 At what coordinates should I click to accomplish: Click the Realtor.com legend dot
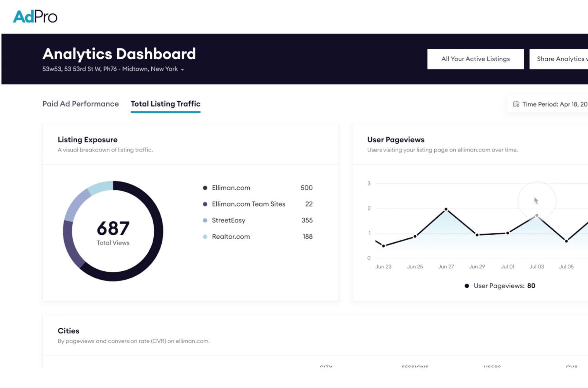[x=205, y=237]
